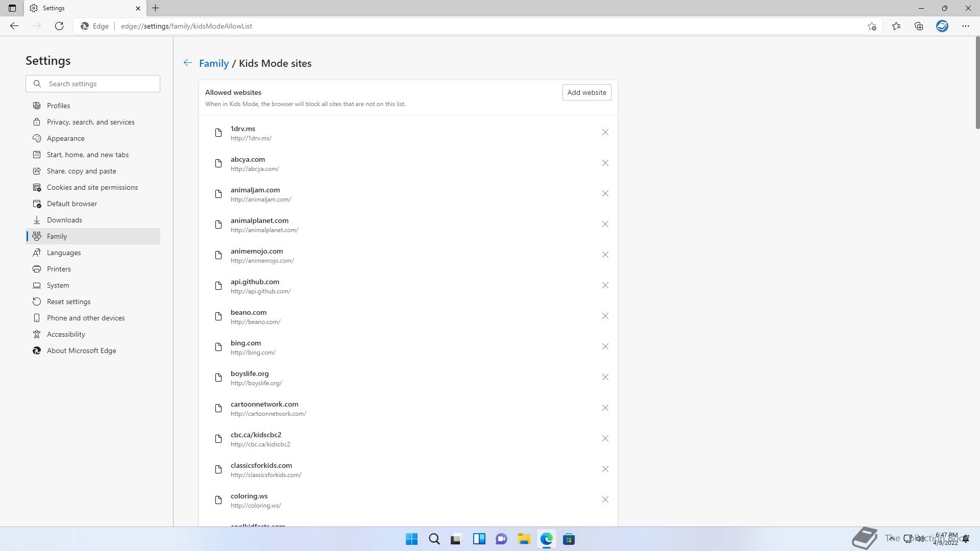Remove beano.com from allowed websites

tap(605, 316)
